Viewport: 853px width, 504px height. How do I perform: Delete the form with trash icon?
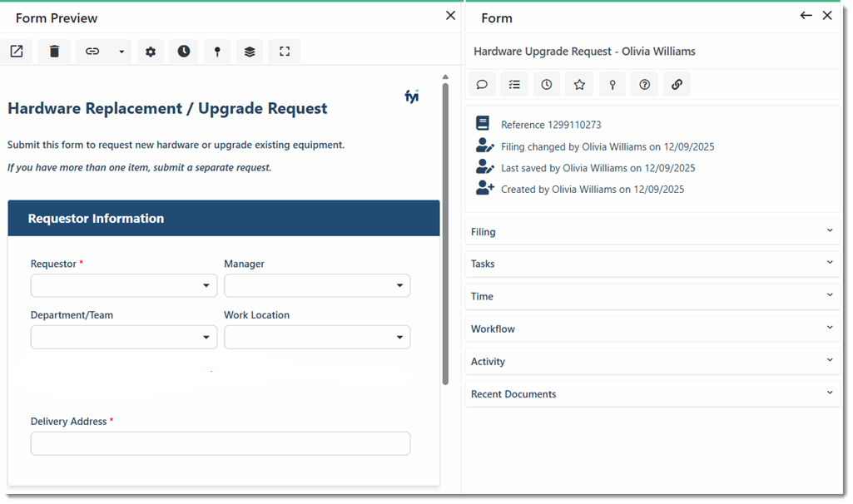tap(54, 51)
